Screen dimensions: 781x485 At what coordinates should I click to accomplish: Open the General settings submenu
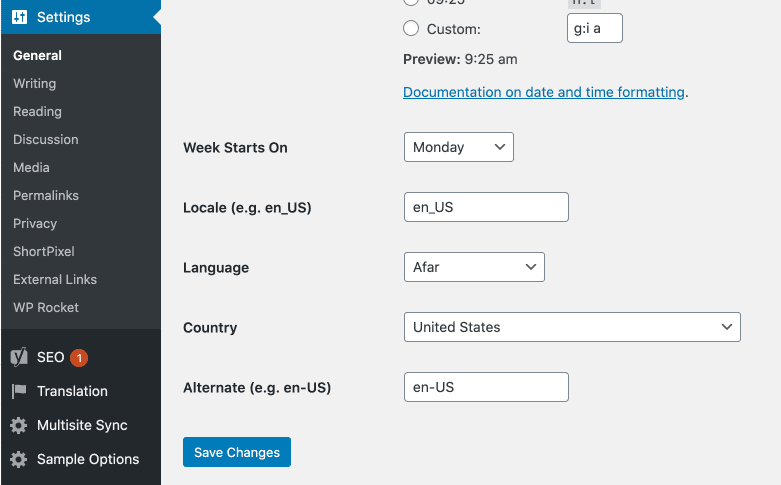pos(37,55)
